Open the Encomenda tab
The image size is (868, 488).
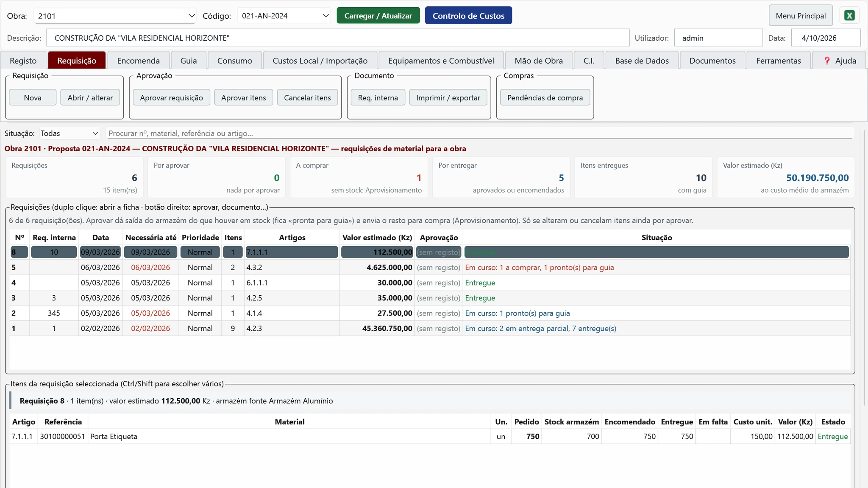(x=138, y=61)
